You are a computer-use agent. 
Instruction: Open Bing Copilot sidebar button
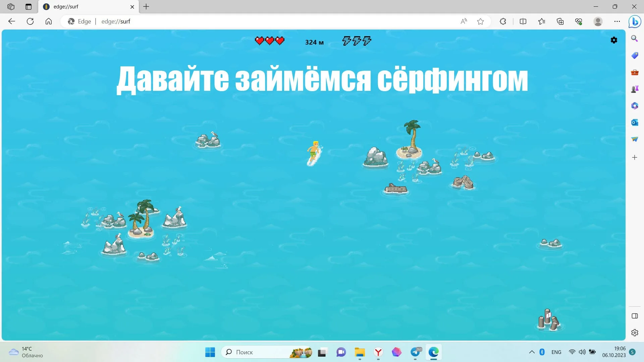pos(635,21)
